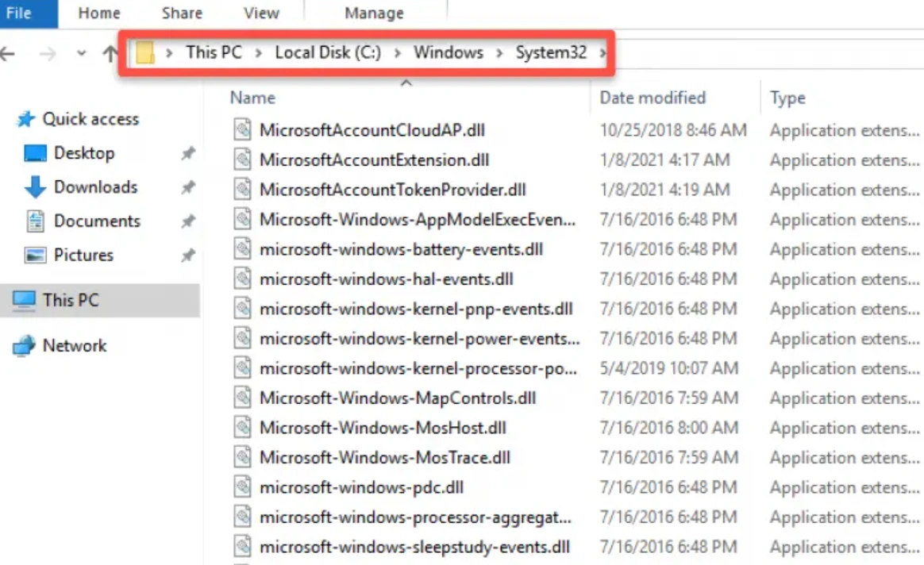924x565 pixels.
Task: Select Microsoft-Windows-AppModelExecEven... file
Action: 418,219
